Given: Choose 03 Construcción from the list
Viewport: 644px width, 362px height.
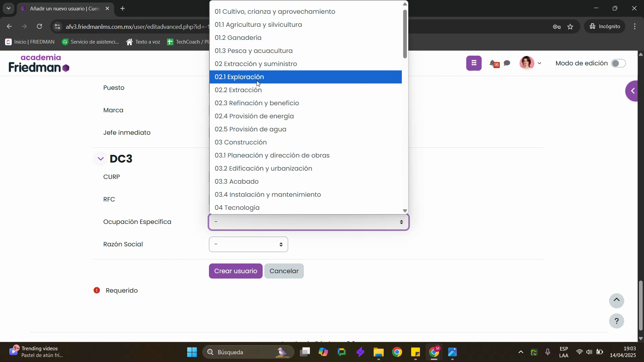Looking at the screenshot, I should [241, 142].
